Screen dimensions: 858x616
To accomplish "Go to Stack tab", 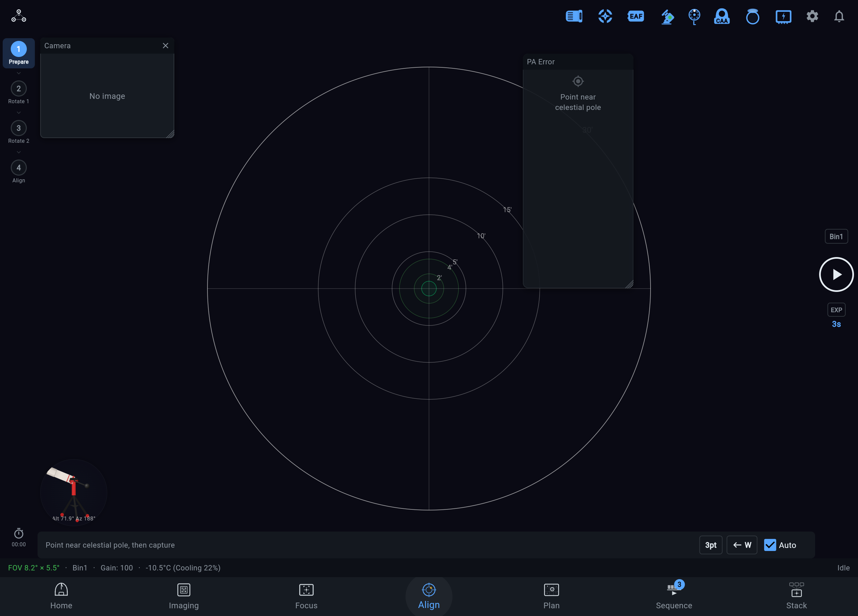I will pyautogui.click(x=797, y=596).
